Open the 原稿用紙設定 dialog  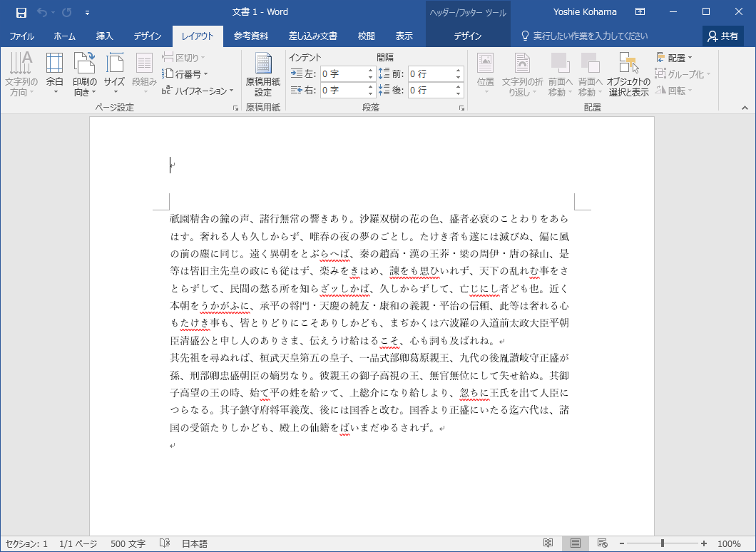(262, 75)
